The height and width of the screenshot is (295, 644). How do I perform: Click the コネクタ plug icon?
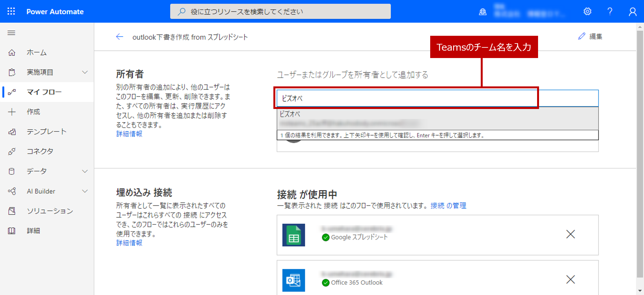coord(12,151)
